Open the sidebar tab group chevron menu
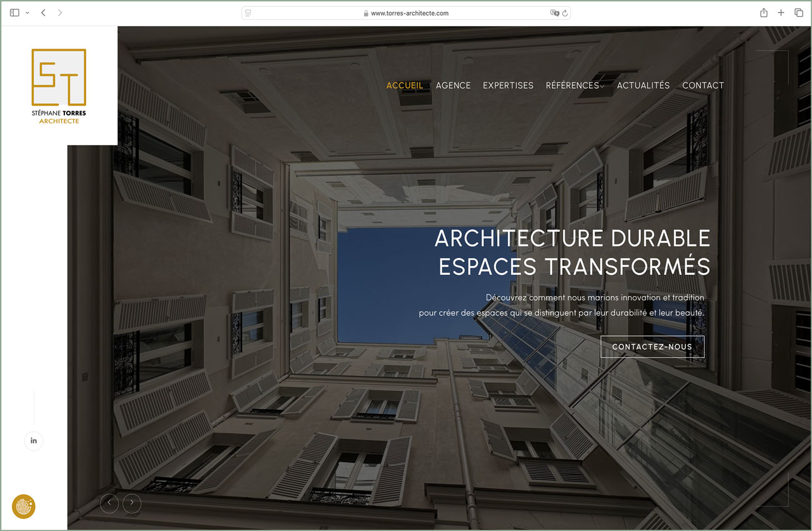 tap(27, 12)
